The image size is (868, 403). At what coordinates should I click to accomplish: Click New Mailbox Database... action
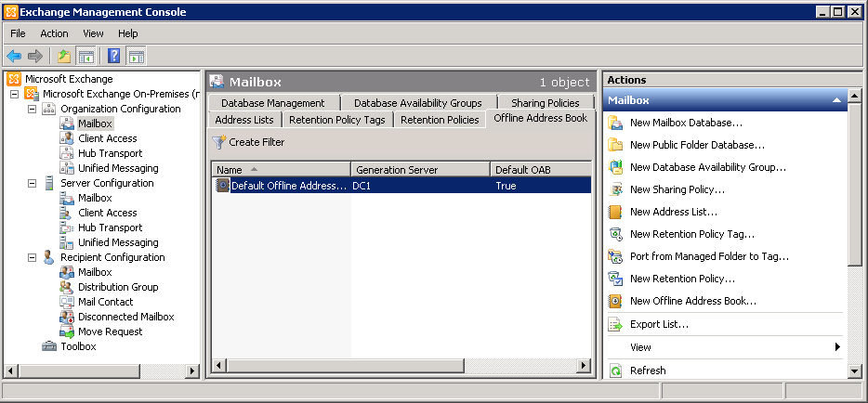687,123
